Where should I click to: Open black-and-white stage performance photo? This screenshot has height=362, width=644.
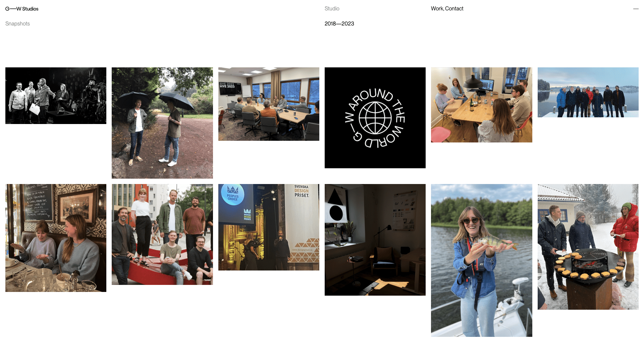tap(56, 96)
